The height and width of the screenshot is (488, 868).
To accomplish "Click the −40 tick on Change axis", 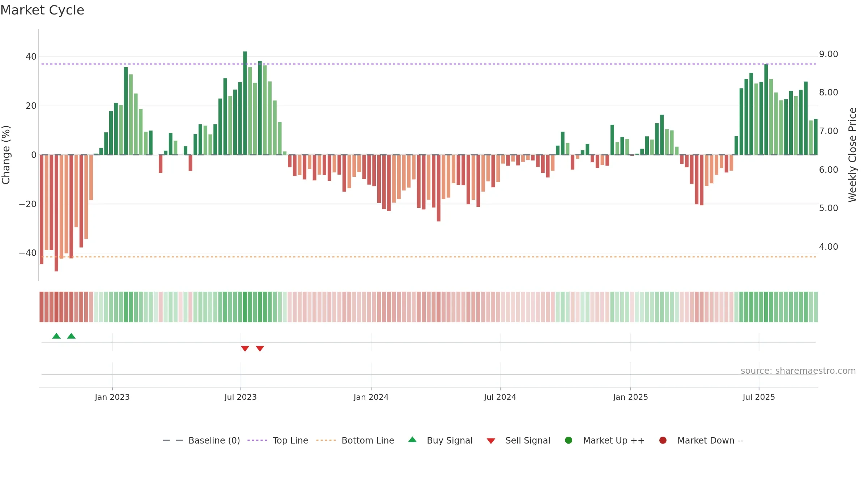I will 27,253.
